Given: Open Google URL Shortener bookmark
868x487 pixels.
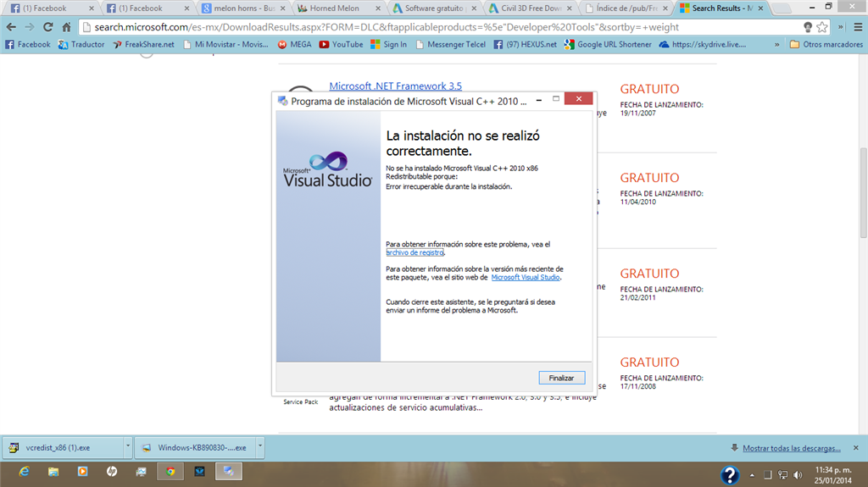Looking at the screenshot, I should coord(608,44).
